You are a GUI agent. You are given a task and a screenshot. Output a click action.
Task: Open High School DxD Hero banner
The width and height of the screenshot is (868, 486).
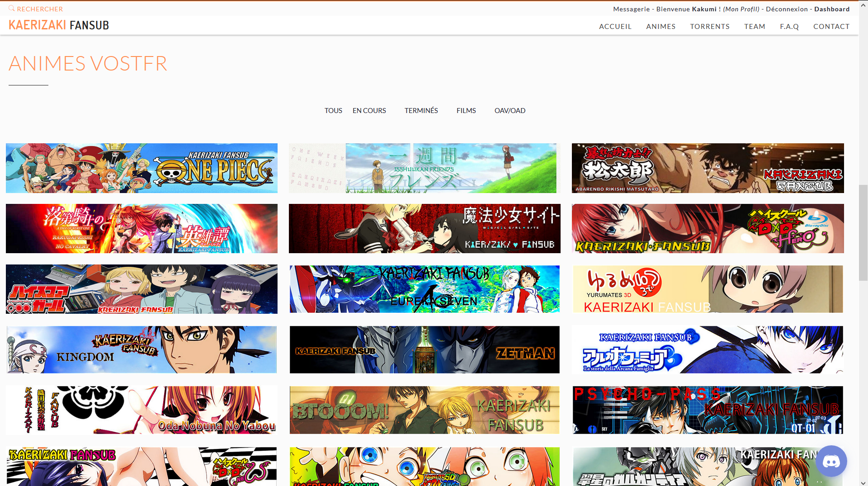708,228
